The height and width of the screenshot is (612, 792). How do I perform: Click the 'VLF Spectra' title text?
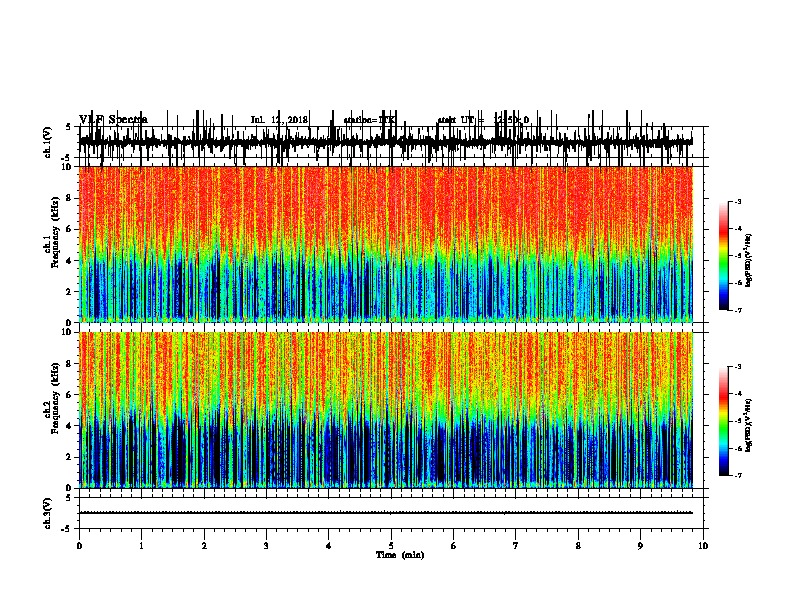[113, 119]
